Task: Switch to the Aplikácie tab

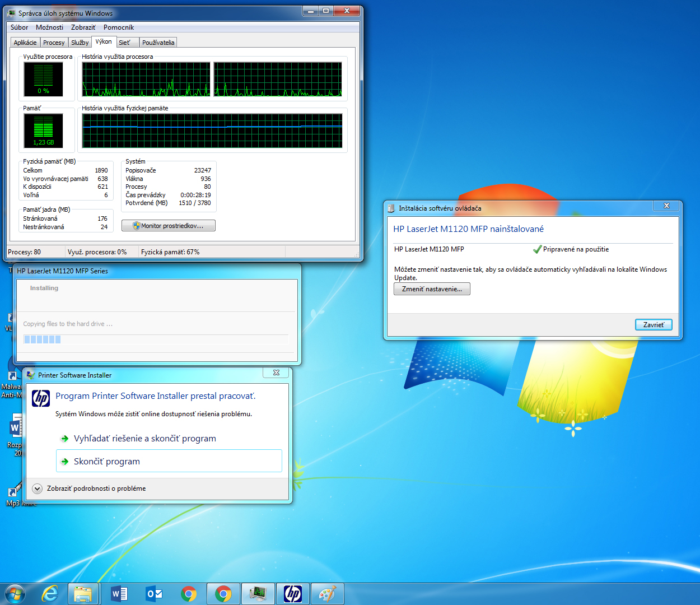Action: [25, 43]
